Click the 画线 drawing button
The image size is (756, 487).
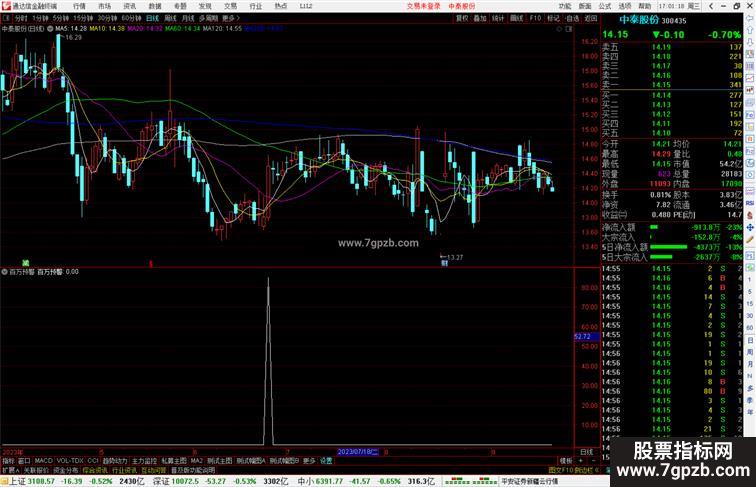(516, 18)
